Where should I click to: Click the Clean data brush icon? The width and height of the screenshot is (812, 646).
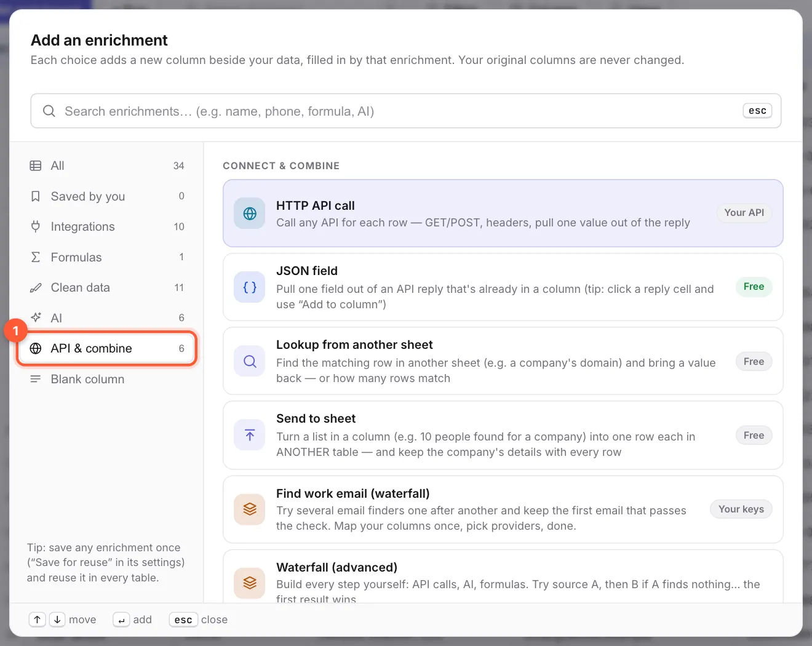click(36, 287)
